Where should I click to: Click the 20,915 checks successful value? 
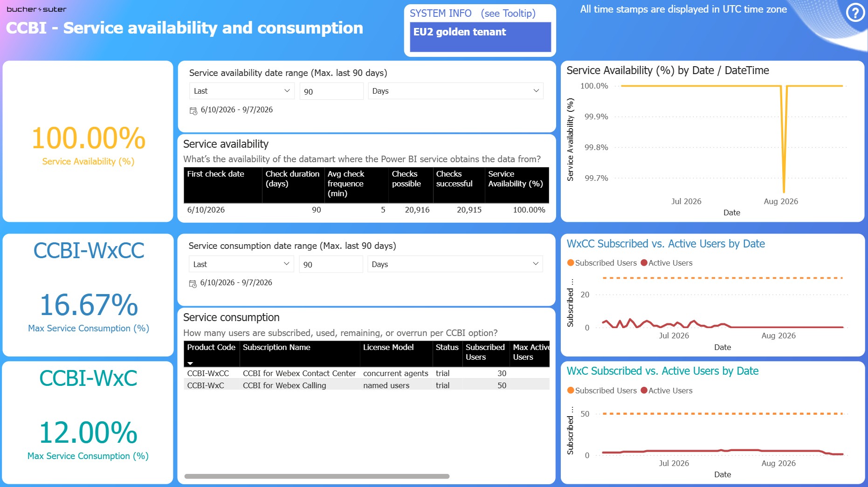(x=469, y=210)
